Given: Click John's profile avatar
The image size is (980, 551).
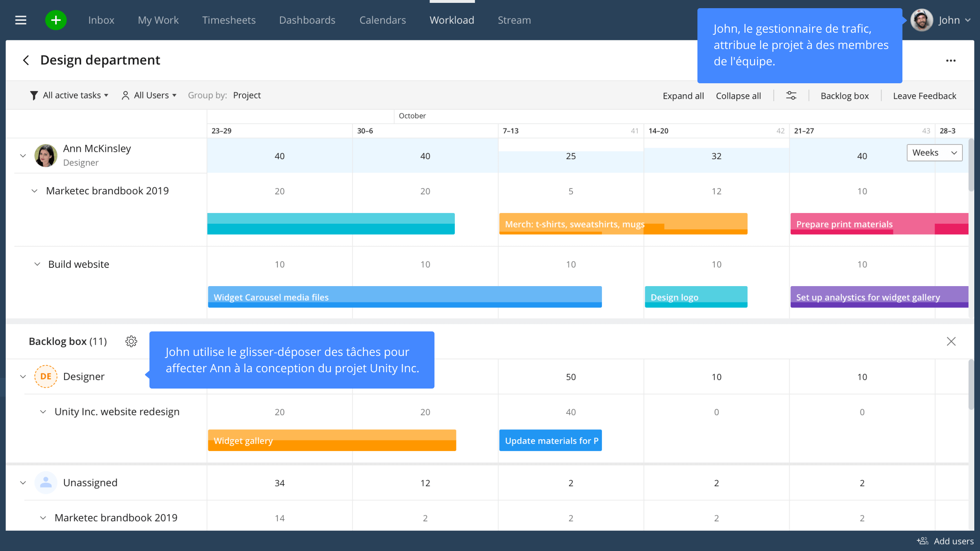Looking at the screenshot, I should pyautogui.click(x=922, y=20).
